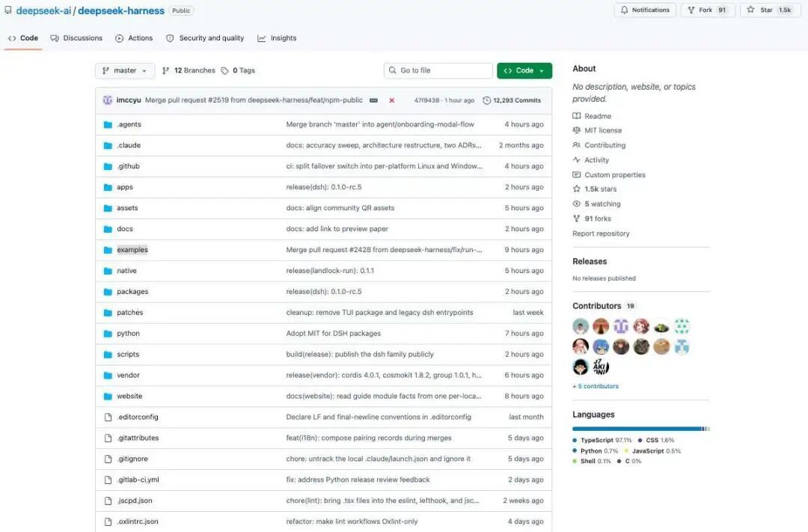Click the Notifications button
This screenshot has width=808, height=532.
[x=645, y=10]
